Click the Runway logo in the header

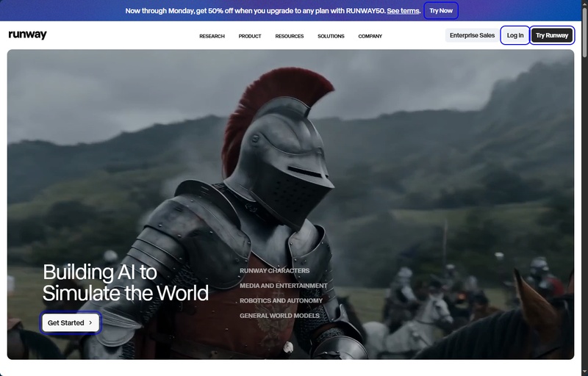click(27, 35)
